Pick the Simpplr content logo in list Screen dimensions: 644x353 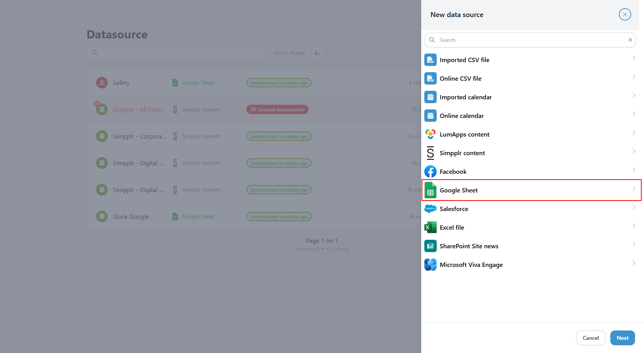click(430, 153)
